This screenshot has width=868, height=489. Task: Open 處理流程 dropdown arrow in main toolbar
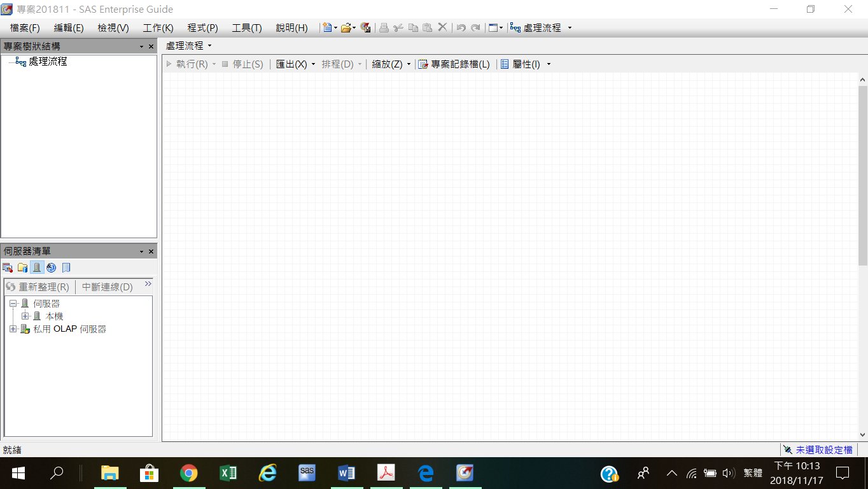pos(570,28)
